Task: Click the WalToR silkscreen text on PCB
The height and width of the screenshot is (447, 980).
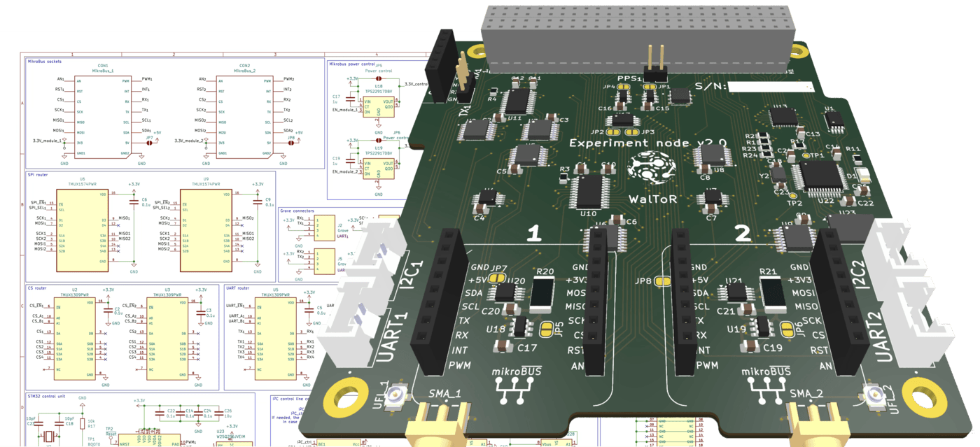Action: pyautogui.click(x=652, y=198)
